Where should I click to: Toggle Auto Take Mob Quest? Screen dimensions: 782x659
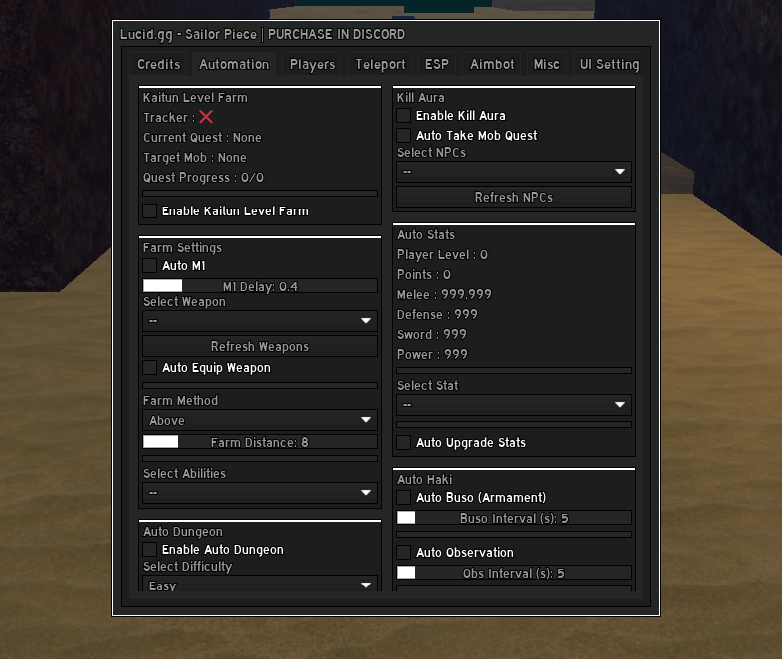pos(403,136)
